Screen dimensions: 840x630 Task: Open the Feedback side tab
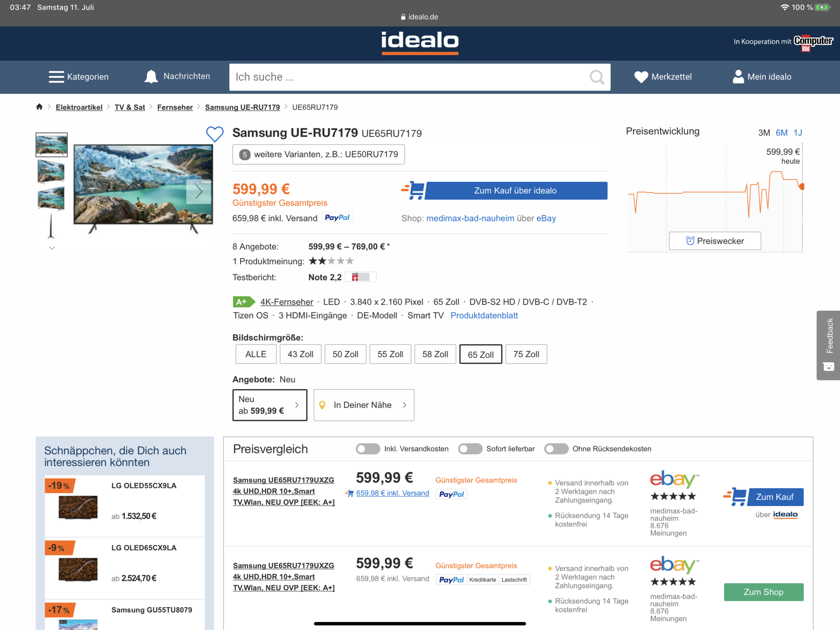point(828,345)
